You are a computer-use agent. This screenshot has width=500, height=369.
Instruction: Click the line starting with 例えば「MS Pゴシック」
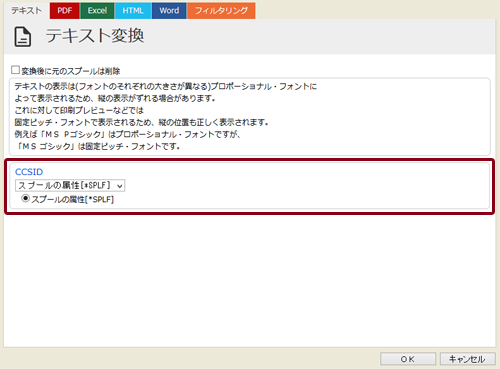[x=128, y=134]
